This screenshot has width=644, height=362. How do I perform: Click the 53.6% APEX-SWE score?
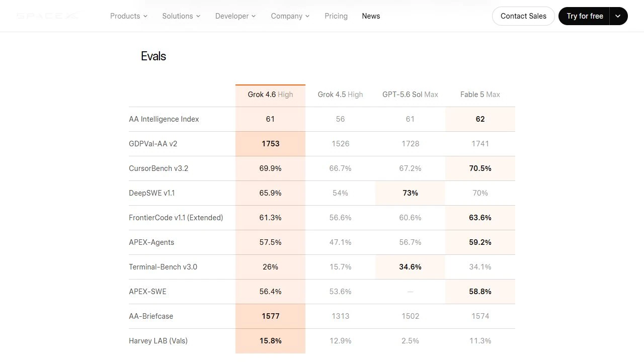coord(340,292)
